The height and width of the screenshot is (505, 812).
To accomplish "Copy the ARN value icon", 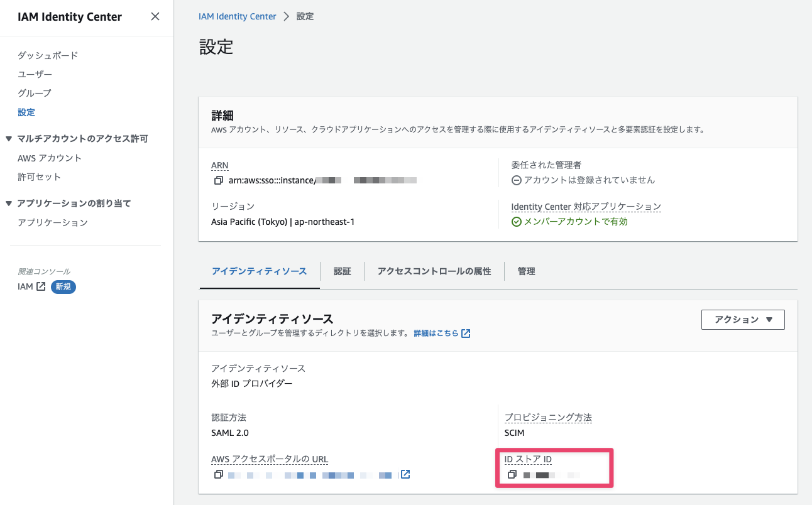I will coord(218,180).
